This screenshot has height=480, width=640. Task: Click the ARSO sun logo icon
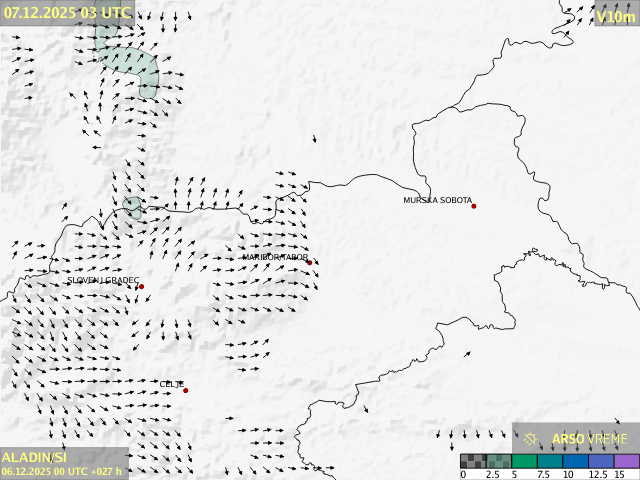[532, 438]
